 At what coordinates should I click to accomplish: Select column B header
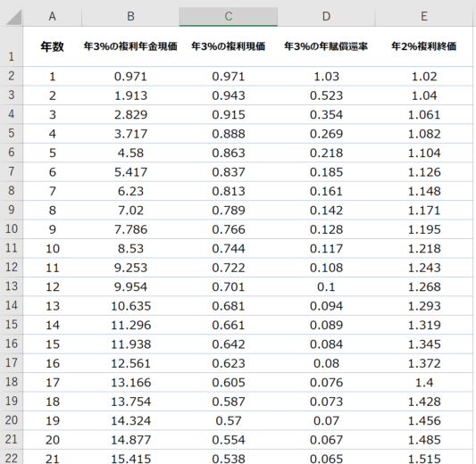pos(130,16)
